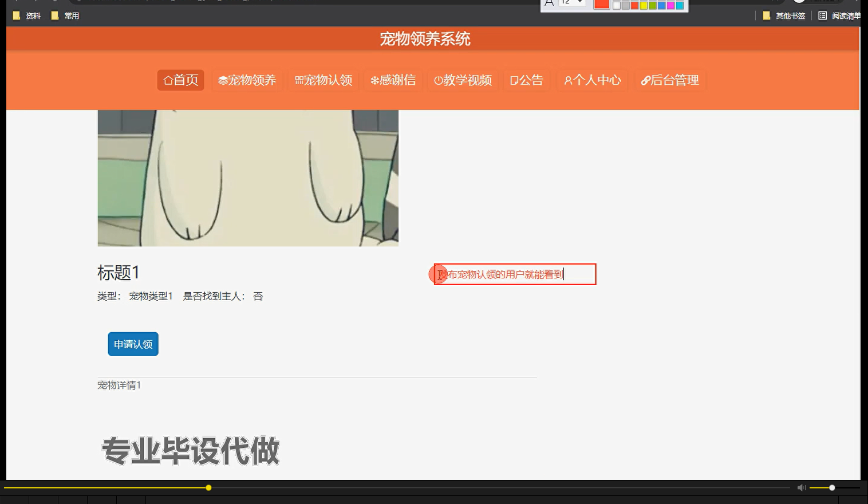Select the yellow color swatch
The width and height of the screenshot is (868, 504).
[643, 5]
